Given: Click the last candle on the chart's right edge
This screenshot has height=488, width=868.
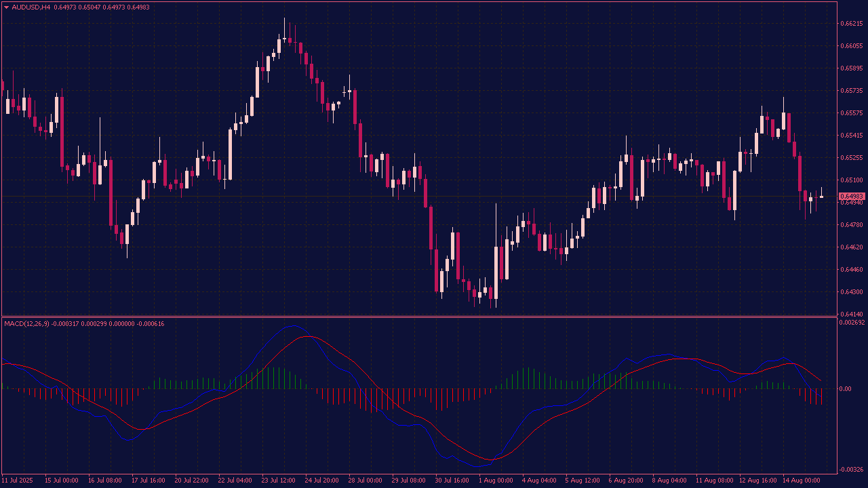Looking at the screenshot, I should 821,197.
